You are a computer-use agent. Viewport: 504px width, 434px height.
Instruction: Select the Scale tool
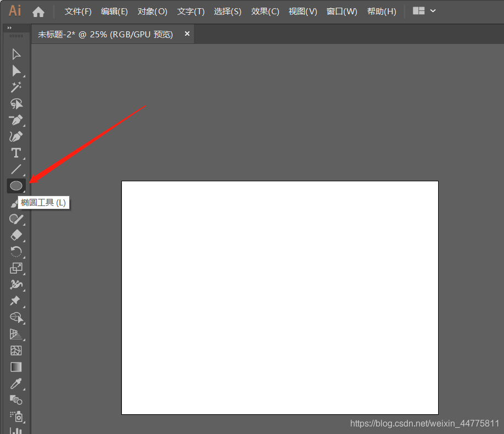pos(16,268)
